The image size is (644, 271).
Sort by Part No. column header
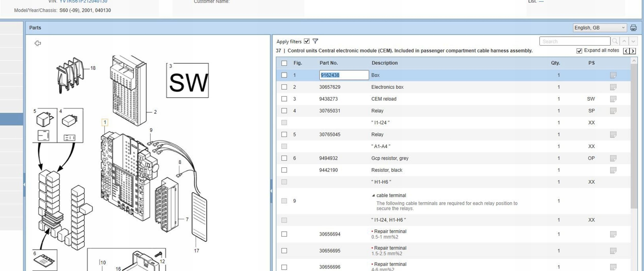click(x=328, y=63)
